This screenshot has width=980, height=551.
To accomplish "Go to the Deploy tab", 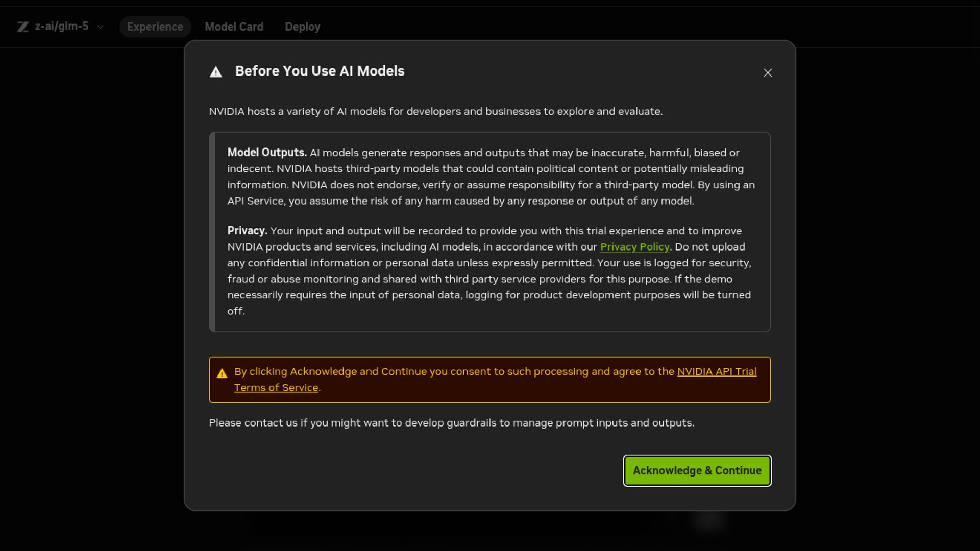I will pyautogui.click(x=302, y=27).
